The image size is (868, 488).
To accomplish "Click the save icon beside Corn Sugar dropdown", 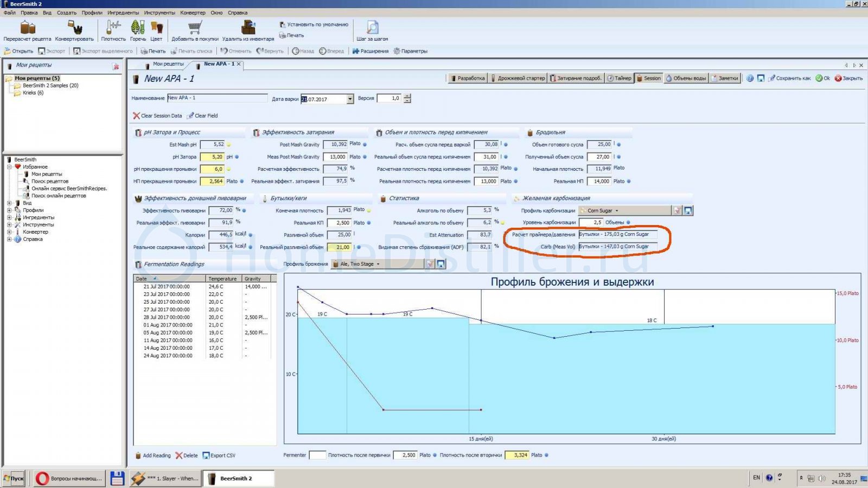I will 688,210.
